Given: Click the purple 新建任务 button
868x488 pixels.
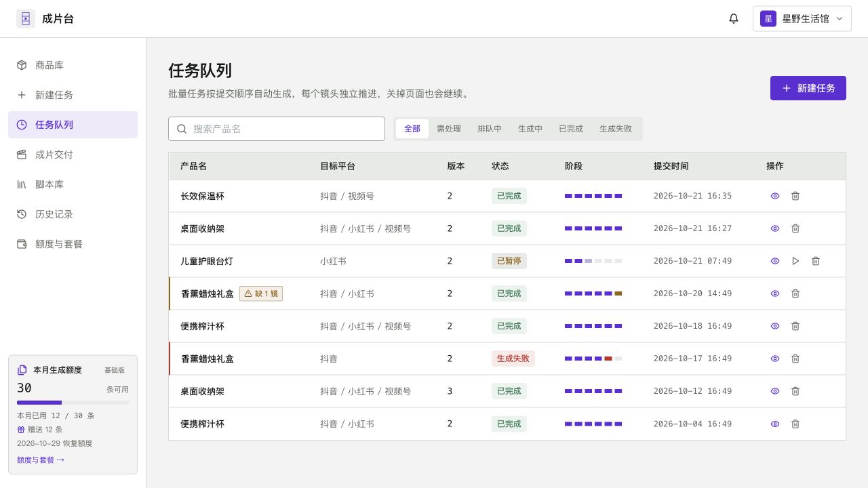Looking at the screenshot, I should [x=808, y=88].
